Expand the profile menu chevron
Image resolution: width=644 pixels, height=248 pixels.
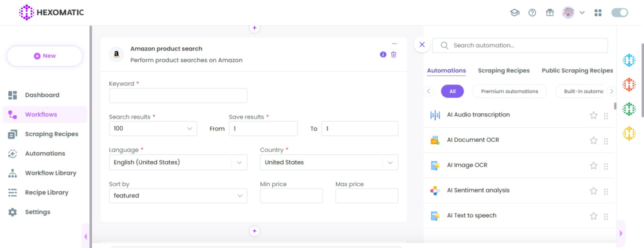click(x=582, y=13)
